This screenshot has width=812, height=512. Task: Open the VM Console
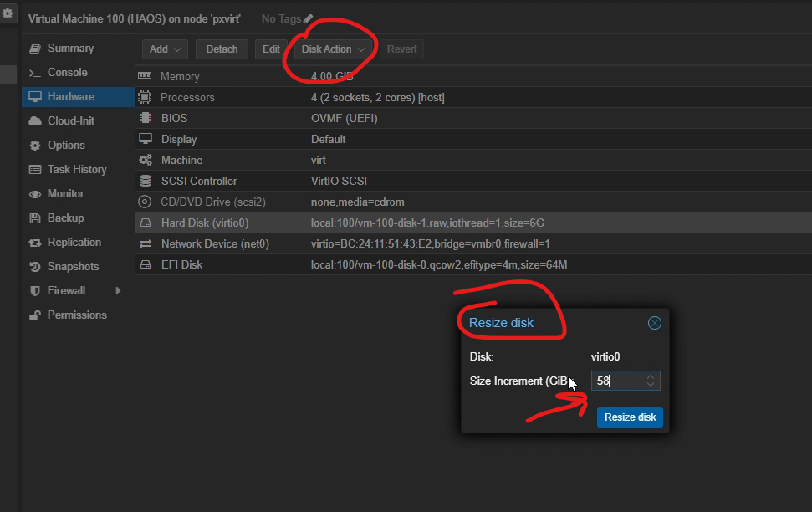click(67, 73)
